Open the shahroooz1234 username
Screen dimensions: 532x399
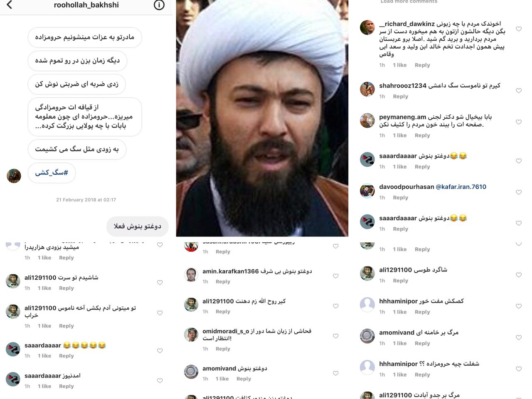tap(403, 86)
